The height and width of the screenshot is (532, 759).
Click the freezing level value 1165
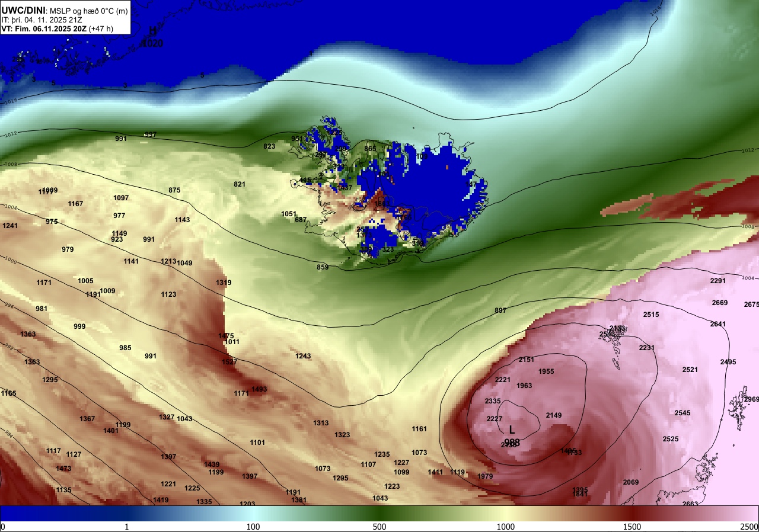click(8, 393)
